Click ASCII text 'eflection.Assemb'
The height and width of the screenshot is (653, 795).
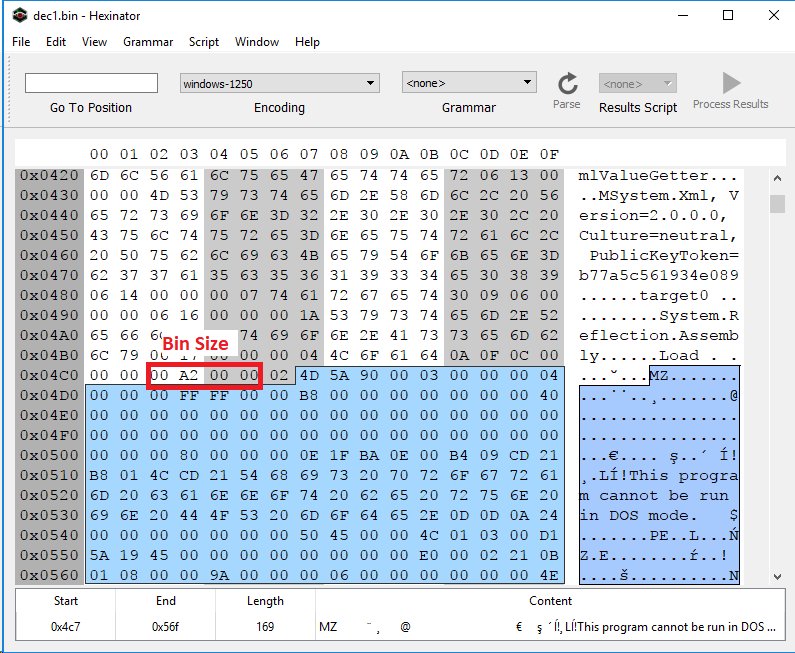point(659,336)
